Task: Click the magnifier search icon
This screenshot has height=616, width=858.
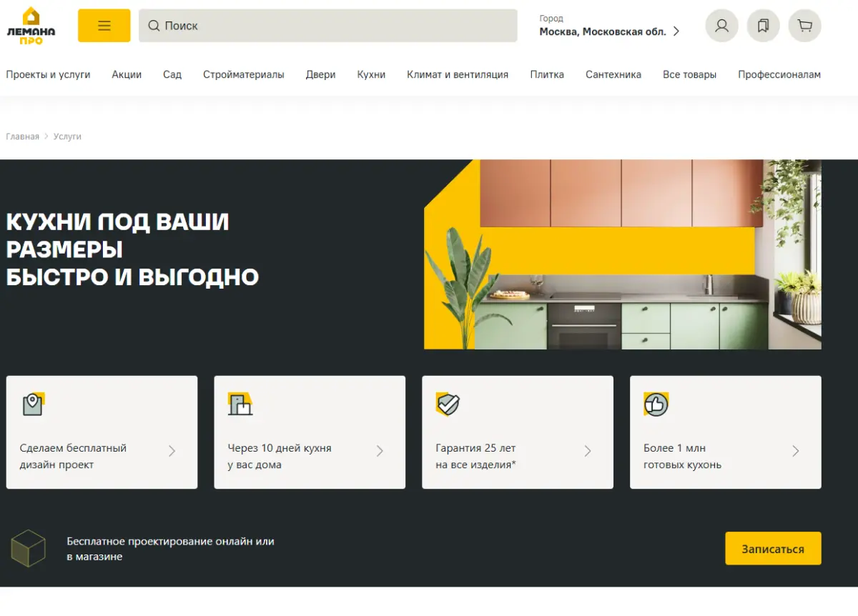Action: (154, 26)
